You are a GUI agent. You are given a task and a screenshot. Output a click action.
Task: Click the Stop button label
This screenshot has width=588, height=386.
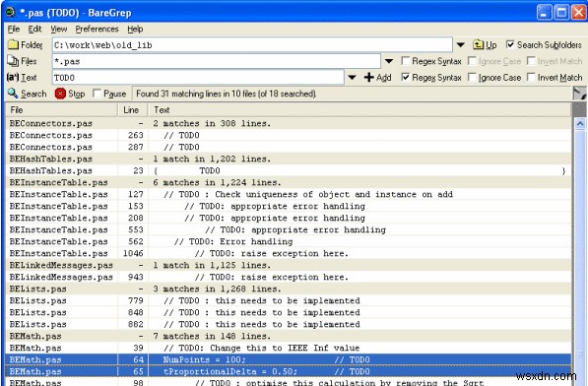[x=77, y=94]
